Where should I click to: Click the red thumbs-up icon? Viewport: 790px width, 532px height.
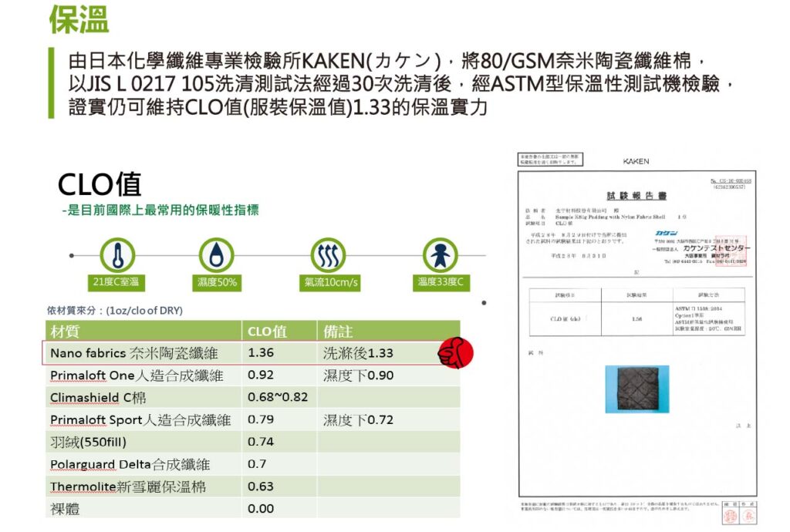[x=455, y=353]
